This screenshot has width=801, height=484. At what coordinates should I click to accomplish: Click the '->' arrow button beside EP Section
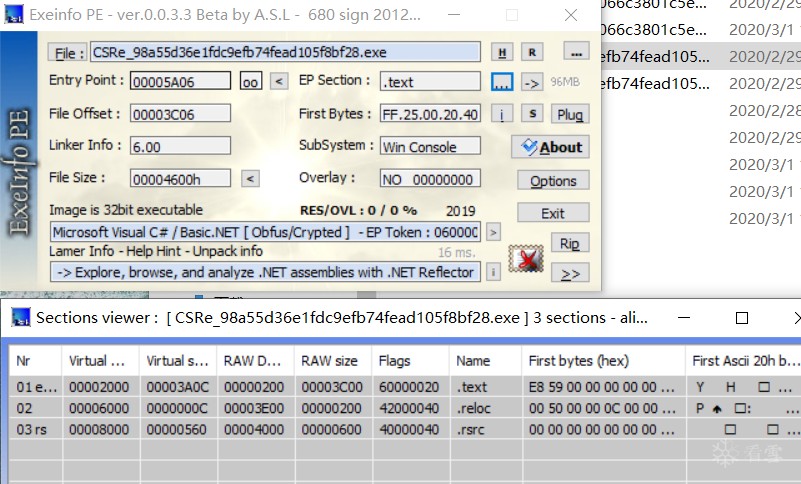point(532,82)
